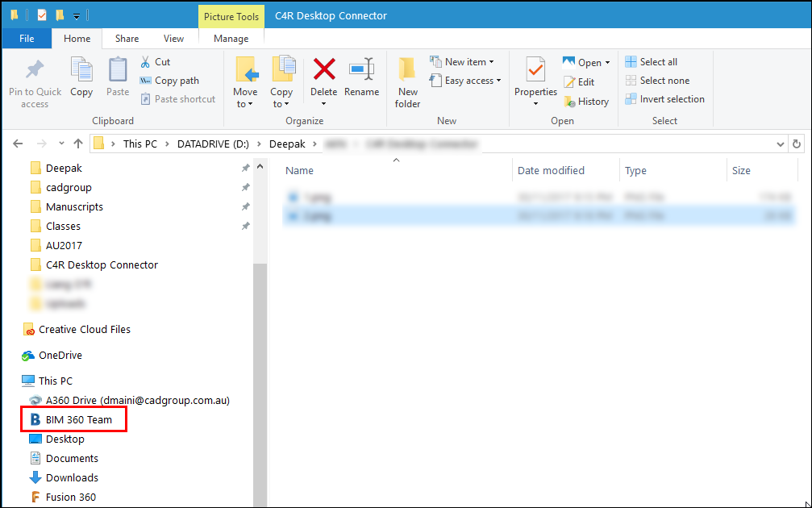Open recent locations dropdown arrow
This screenshot has width=812, height=508.
pos(61,144)
